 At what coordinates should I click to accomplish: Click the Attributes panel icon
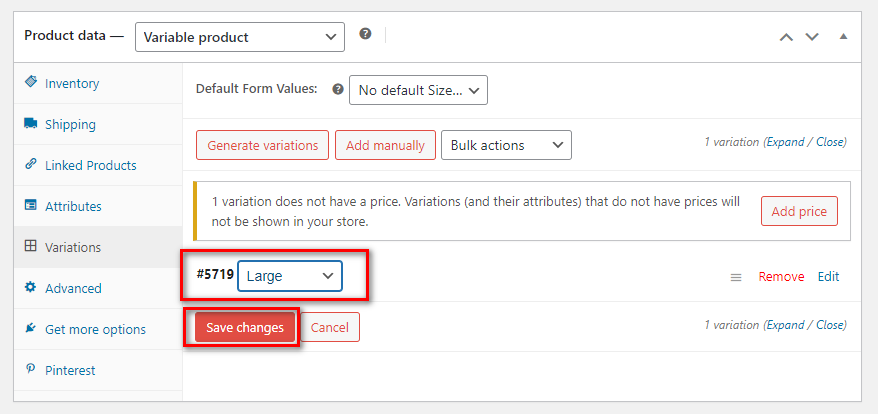31,205
